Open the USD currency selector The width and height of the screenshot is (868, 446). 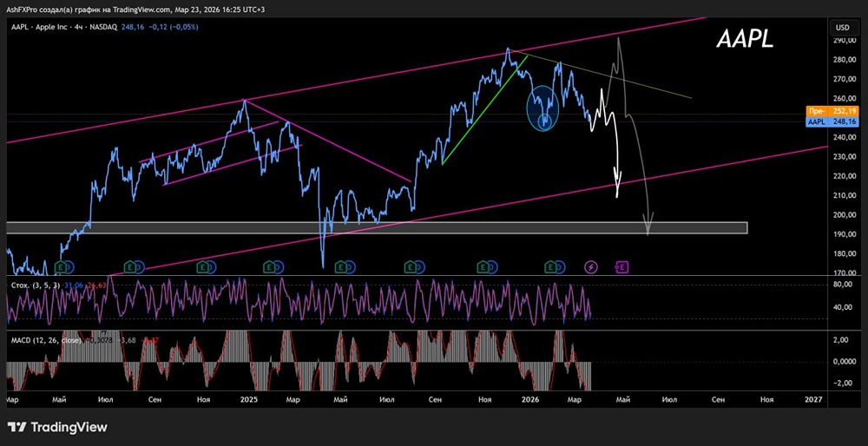(843, 27)
